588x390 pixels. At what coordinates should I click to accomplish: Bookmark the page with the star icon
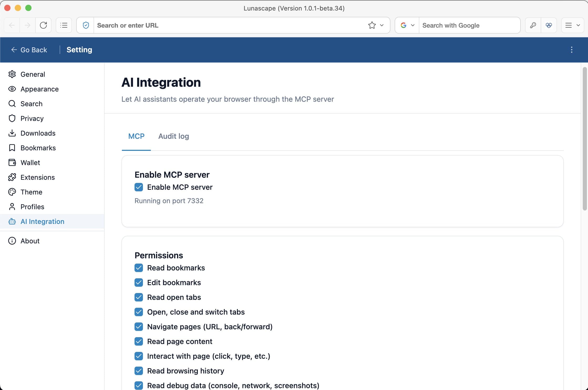tap(372, 25)
